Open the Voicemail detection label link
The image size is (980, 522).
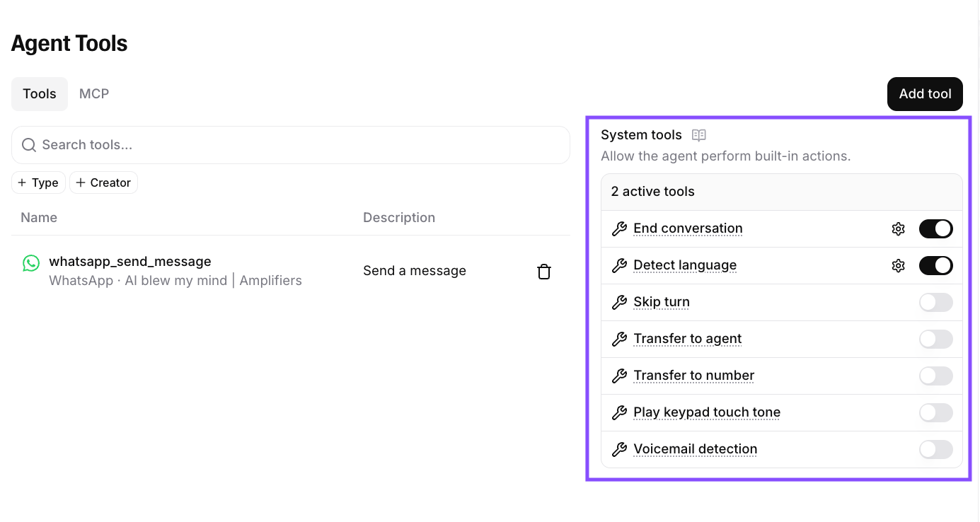coord(696,449)
